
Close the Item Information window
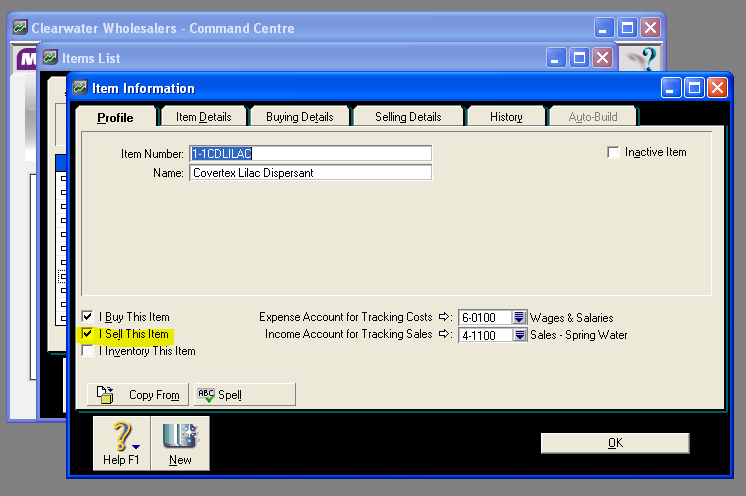click(717, 88)
